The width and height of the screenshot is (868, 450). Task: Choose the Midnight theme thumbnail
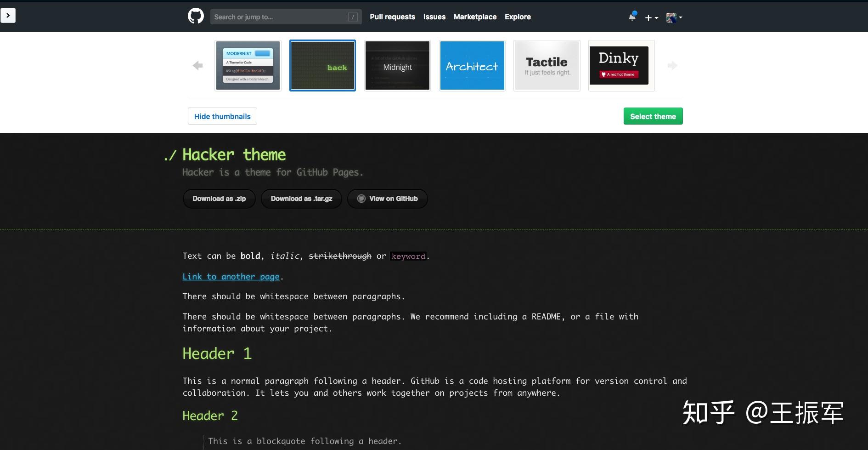pos(397,66)
